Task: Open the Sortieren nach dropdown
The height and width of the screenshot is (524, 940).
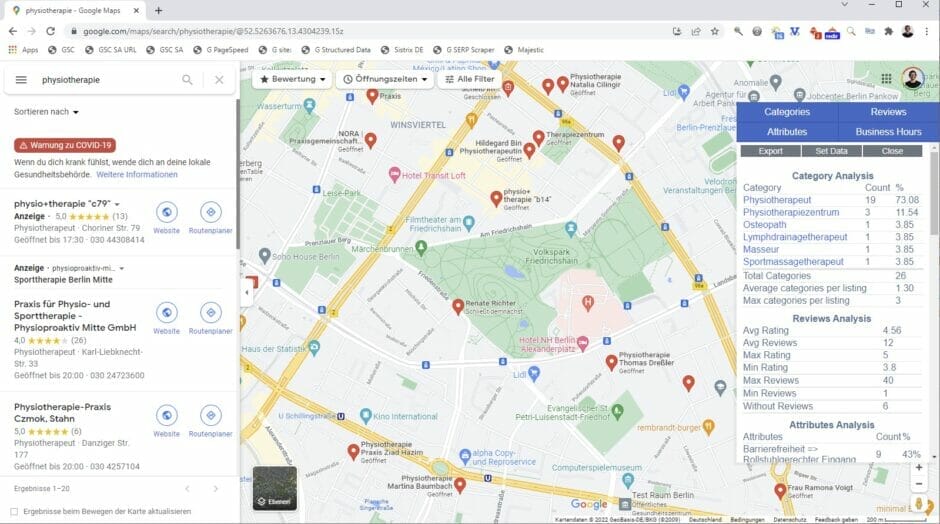Action: tap(46, 112)
